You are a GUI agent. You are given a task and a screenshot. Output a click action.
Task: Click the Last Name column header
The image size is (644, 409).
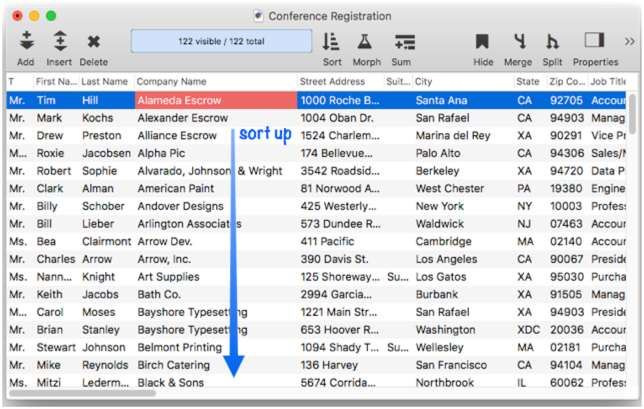[x=104, y=81]
